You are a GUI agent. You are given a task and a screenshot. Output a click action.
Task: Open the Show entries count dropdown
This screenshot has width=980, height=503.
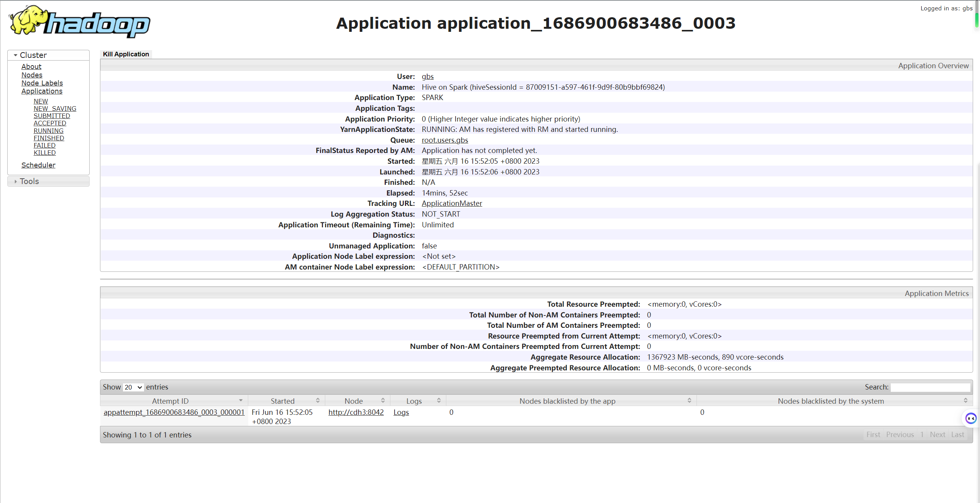coord(133,387)
